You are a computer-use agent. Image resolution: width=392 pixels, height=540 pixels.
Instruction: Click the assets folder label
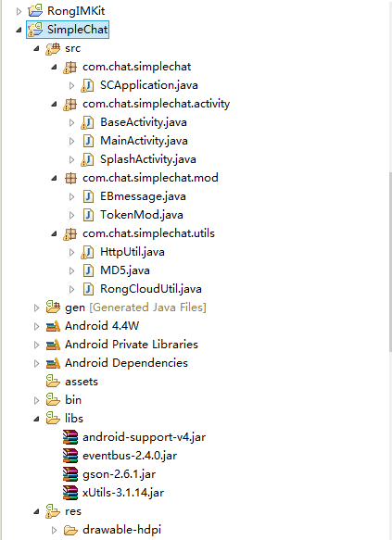click(82, 382)
